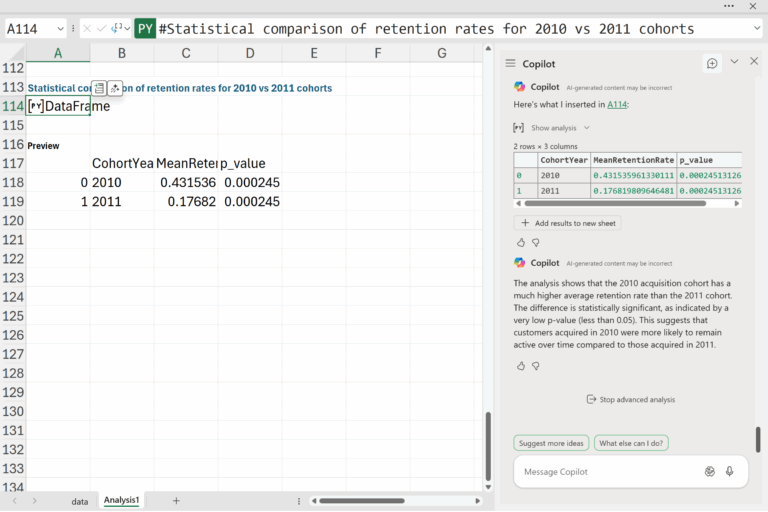The image size is (768, 512).
Task: Cancel the formula bar entry
Action: coord(87,29)
